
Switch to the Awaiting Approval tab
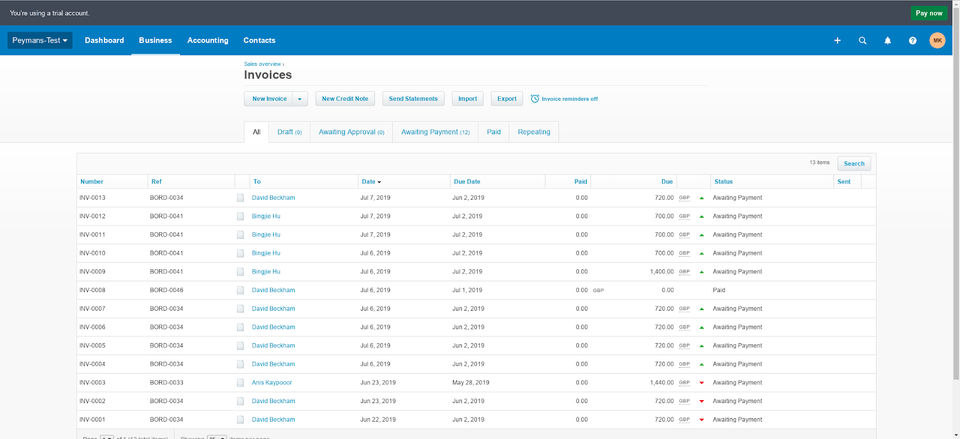coord(351,132)
